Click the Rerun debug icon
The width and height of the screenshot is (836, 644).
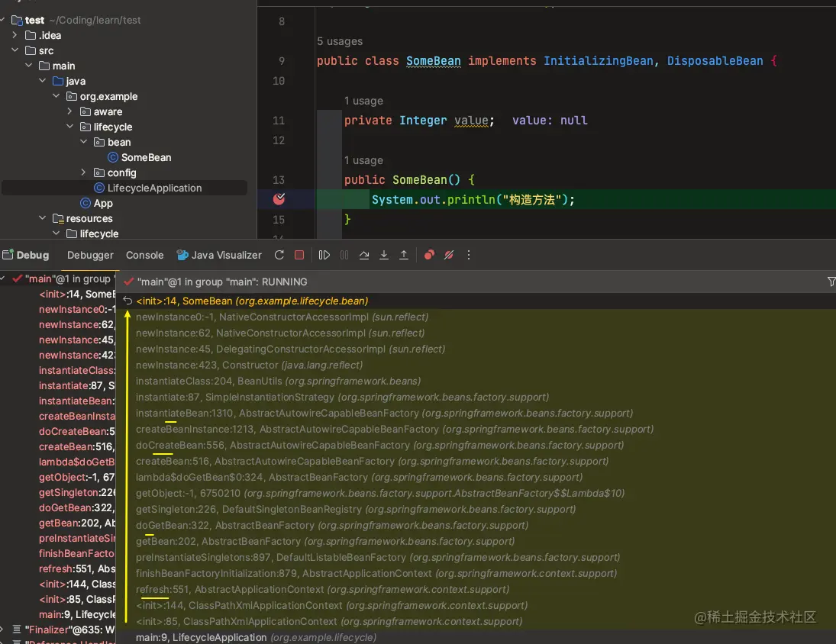click(279, 255)
